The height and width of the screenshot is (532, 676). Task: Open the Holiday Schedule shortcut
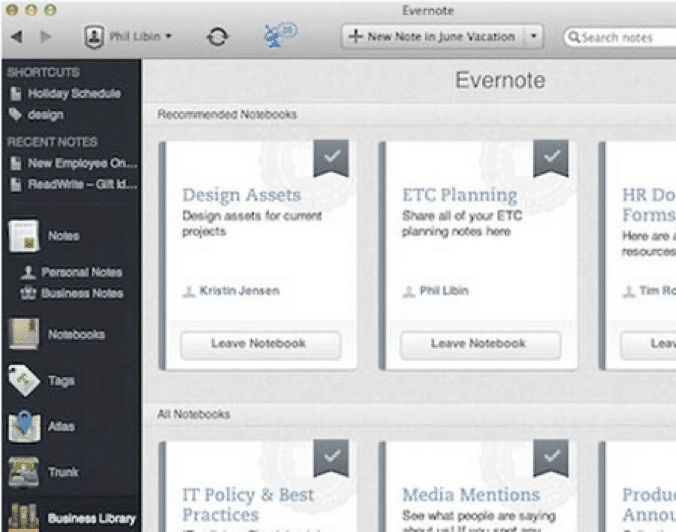coord(73,93)
